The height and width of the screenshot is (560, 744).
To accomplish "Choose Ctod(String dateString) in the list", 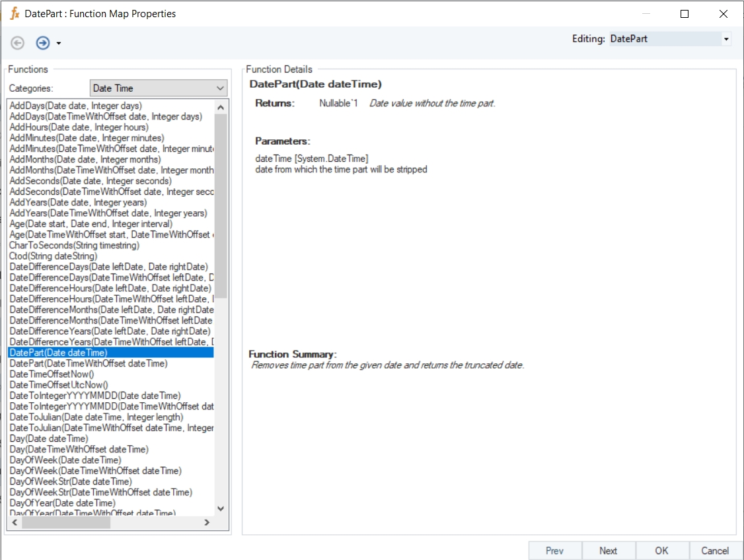I will point(53,256).
